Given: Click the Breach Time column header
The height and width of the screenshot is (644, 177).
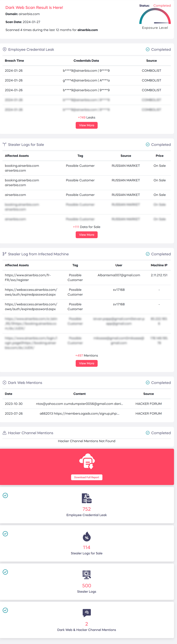Looking at the screenshot, I should [14, 61].
